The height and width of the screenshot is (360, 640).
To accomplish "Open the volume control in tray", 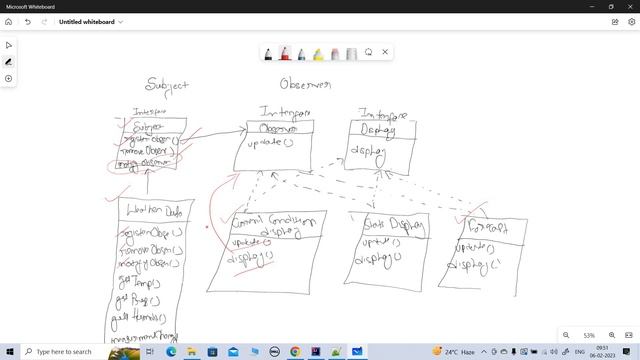I will [x=554, y=351].
